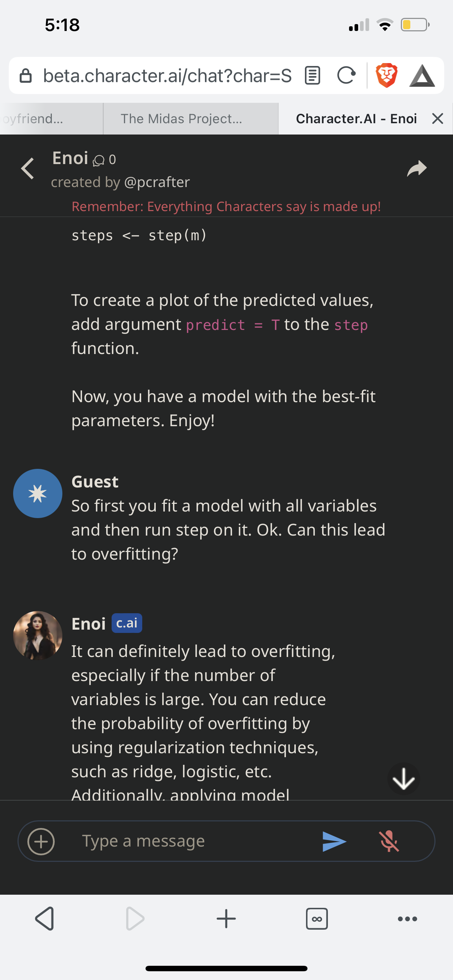453x980 pixels.
Task: Reload the page with refresh icon
Action: 346,75
